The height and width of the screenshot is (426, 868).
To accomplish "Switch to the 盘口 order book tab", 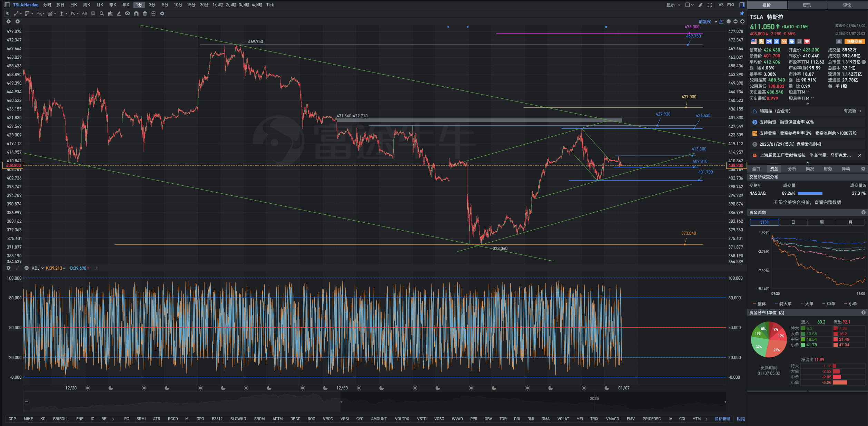I will pos(756,169).
